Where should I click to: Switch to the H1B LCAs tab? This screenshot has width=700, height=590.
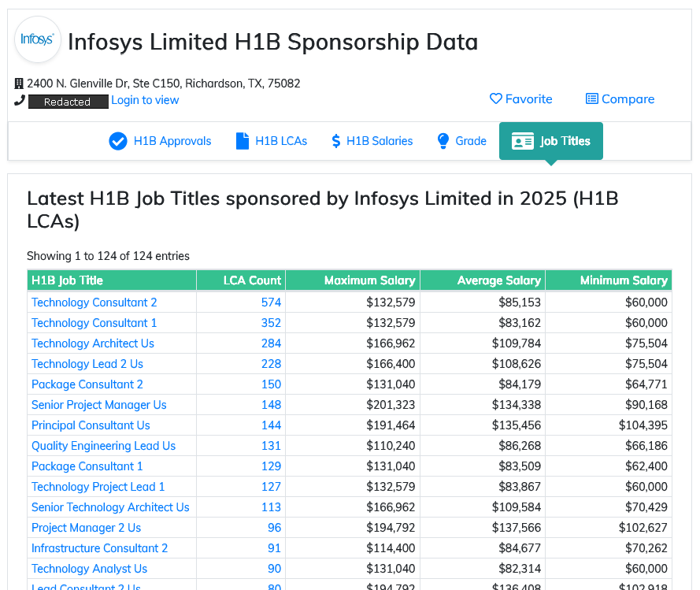(281, 142)
